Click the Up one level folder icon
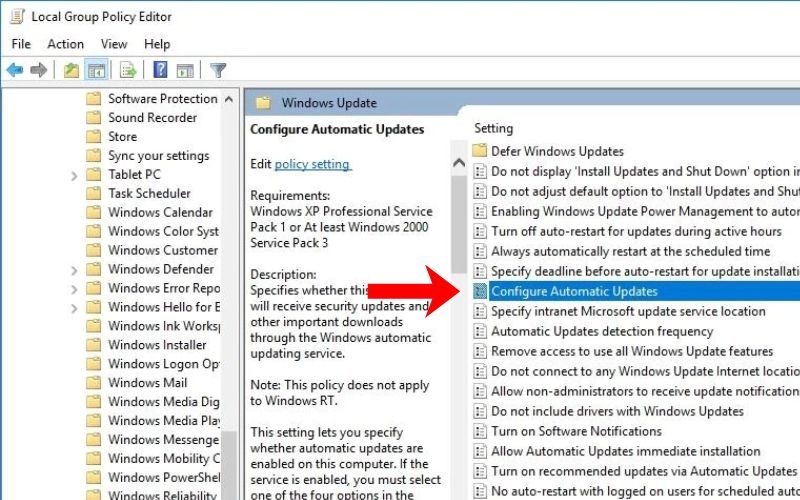Image resolution: width=800 pixels, height=500 pixels. pos(71,70)
